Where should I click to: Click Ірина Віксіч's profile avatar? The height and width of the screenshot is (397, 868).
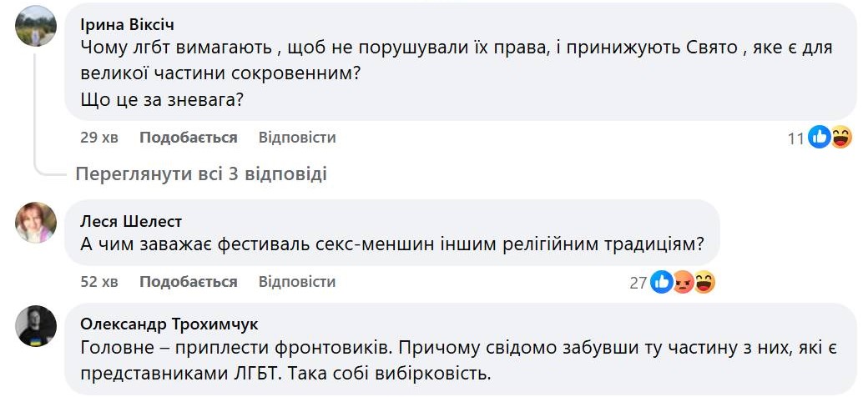pos(36,26)
